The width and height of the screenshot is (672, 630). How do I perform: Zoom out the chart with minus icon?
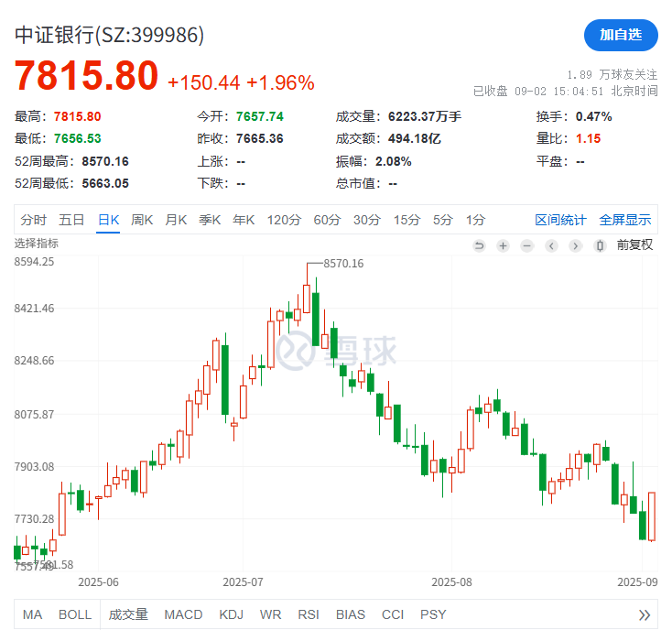tap(527, 246)
